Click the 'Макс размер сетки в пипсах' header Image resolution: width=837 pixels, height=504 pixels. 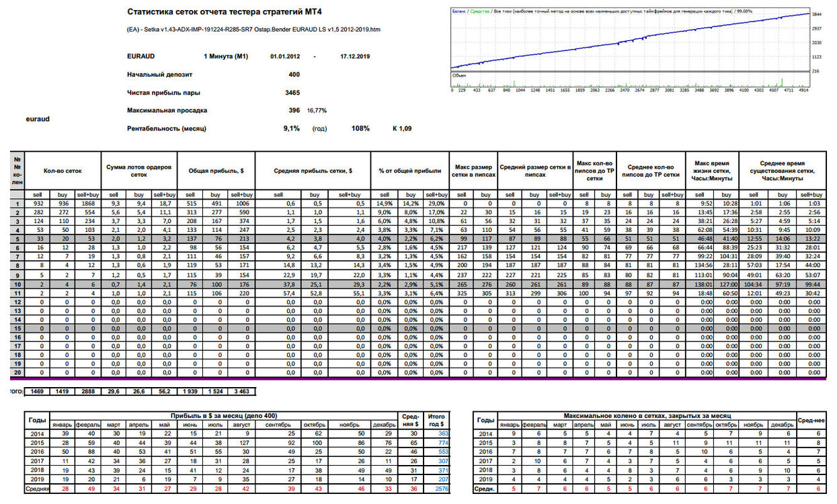[475, 171]
